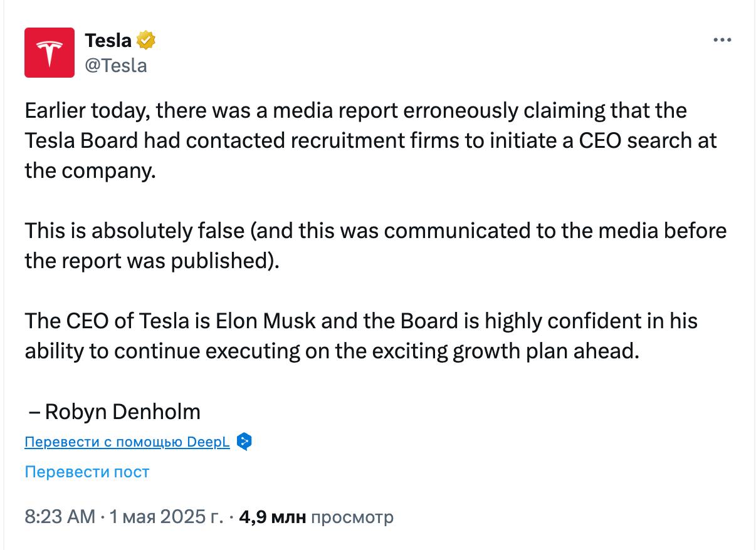
Task: Click the words "growth plan ahead"
Action: (544, 351)
